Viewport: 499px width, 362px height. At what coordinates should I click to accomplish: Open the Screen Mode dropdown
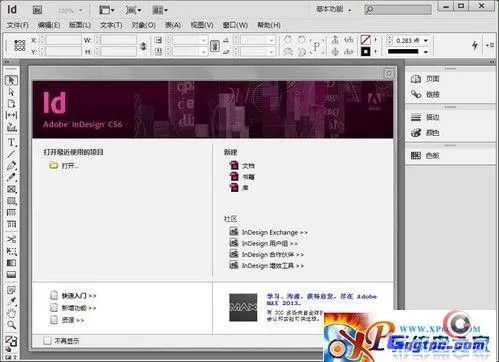point(133,10)
